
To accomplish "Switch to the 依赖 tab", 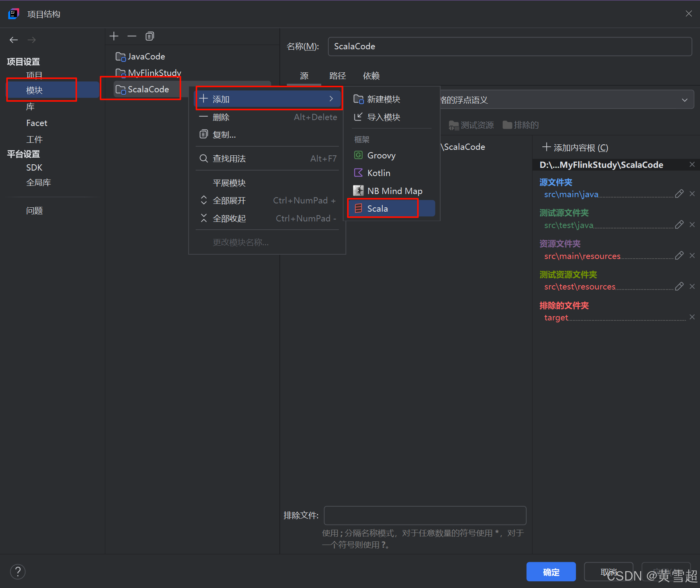I will coord(371,76).
